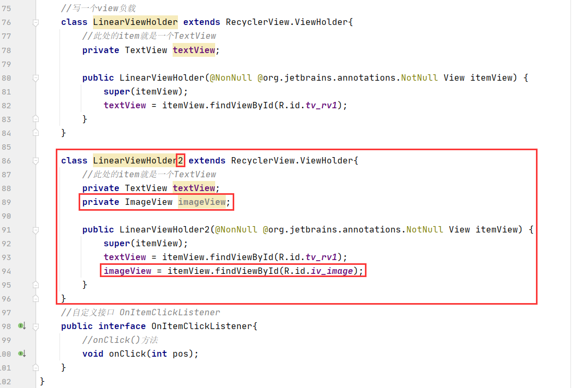This screenshot has width=588, height=388.
Task: Click line number 90 in the gutter
Action: pos(6,216)
